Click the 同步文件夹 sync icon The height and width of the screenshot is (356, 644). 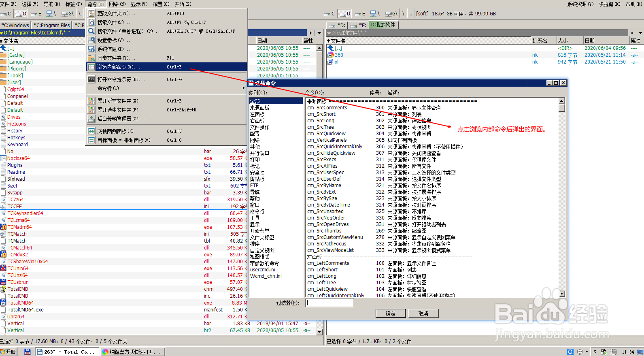[91, 58]
